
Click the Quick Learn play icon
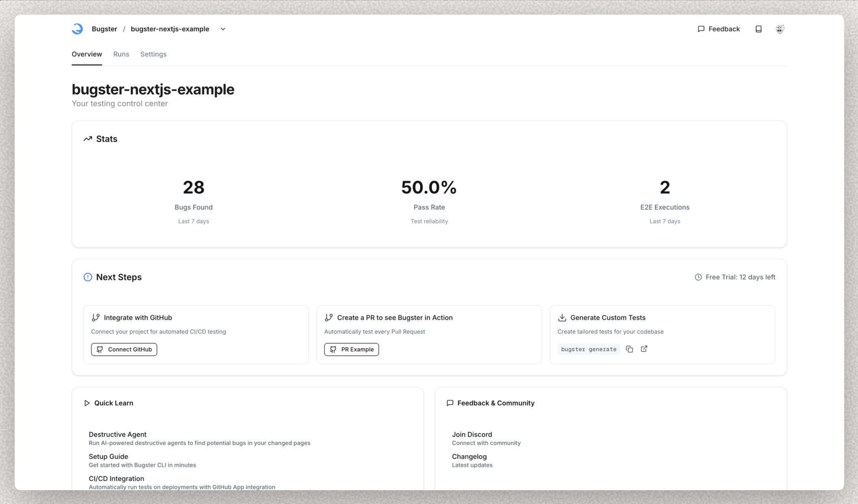coord(87,403)
